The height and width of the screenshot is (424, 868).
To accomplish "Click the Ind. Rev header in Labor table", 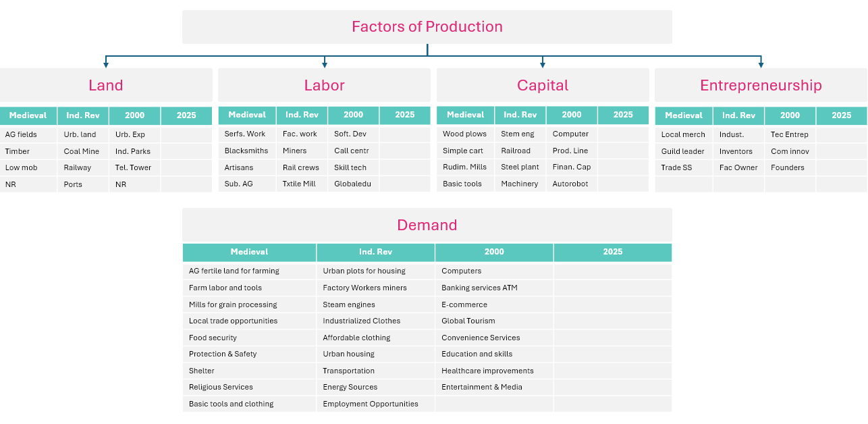I will coord(302,115).
